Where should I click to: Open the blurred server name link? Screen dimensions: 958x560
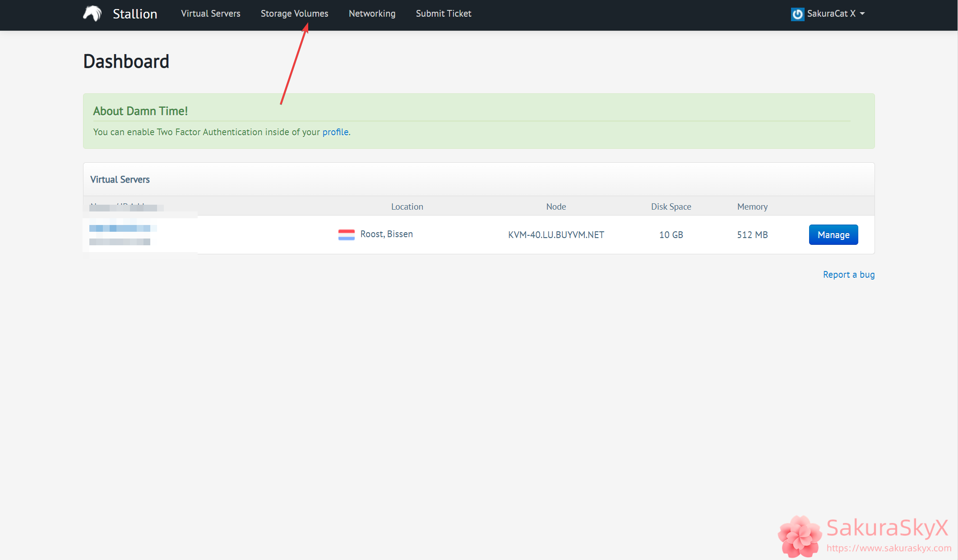point(120,228)
